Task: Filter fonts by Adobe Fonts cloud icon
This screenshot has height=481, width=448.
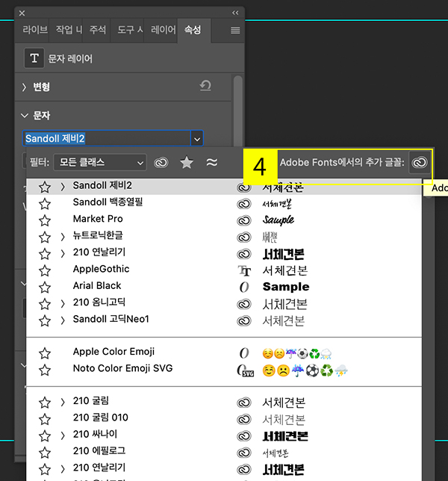Action: pos(161,162)
